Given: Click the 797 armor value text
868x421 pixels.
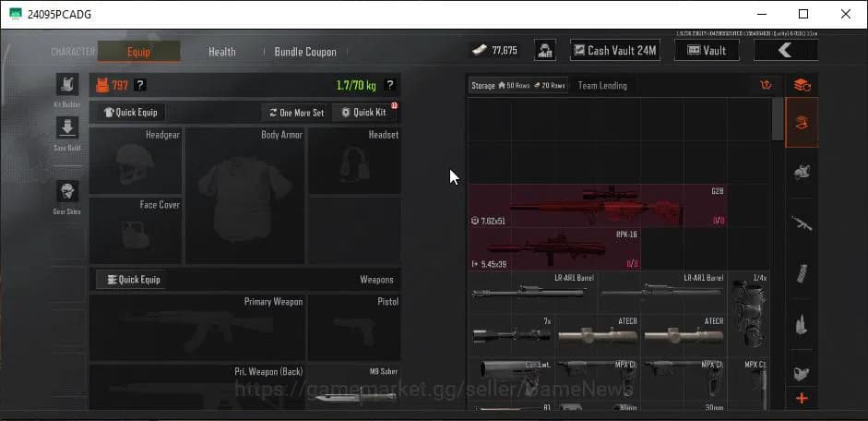Looking at the screenshot, I should pos(120,85).
